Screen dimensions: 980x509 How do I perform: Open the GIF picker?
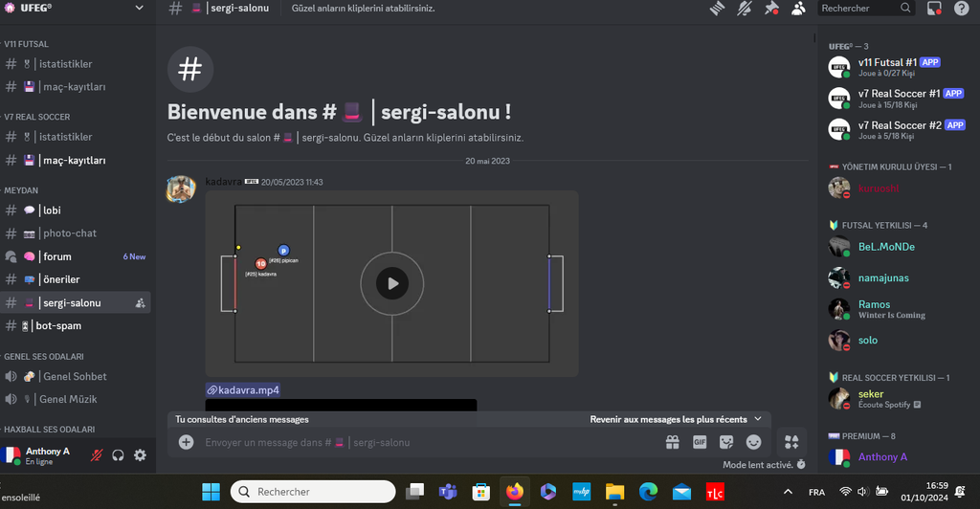[x=700, y=442]
